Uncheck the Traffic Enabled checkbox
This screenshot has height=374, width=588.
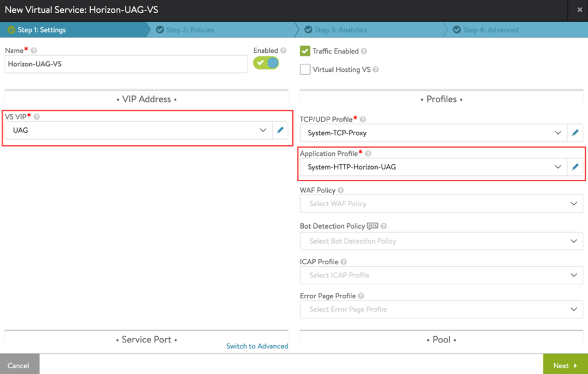coord(305,51)
